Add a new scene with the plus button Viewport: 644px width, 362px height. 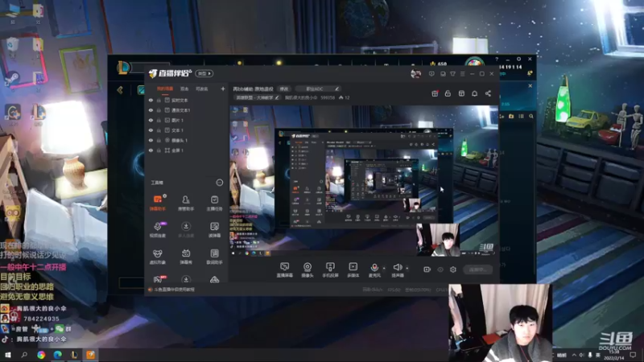223,88
